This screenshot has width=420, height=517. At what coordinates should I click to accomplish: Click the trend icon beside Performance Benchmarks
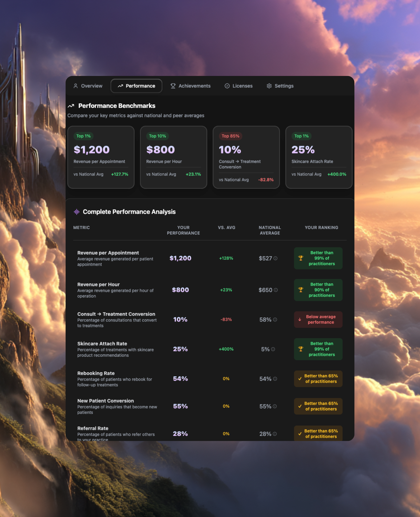pyautogui.click(x=71, y=106)
